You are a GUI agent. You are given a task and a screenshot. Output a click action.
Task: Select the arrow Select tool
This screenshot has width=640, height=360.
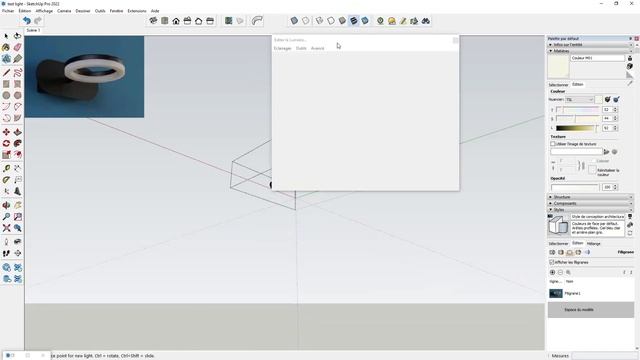[x=6, y=36]
